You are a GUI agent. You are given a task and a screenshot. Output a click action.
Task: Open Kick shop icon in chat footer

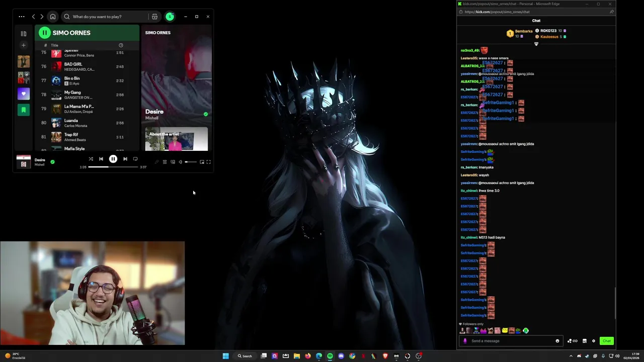click(585, 341)
